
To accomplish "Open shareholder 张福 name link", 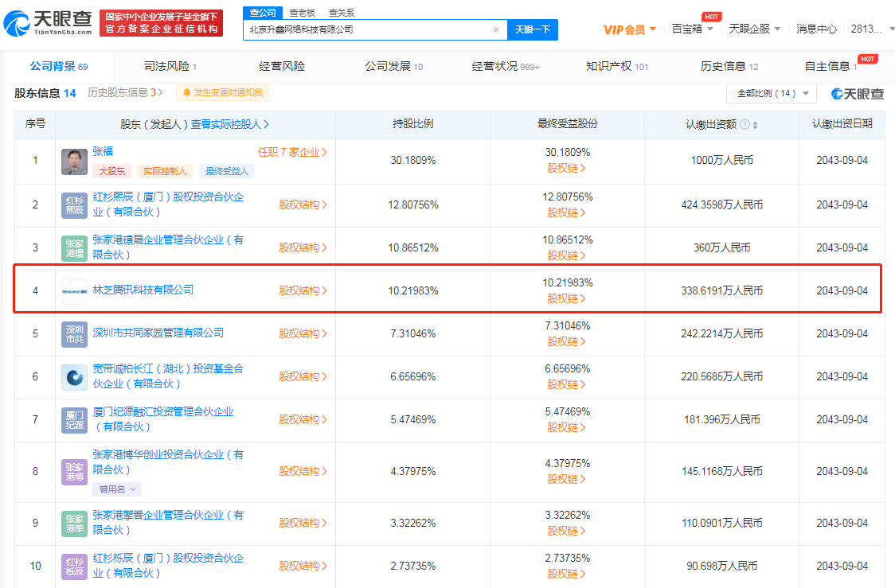I will (x=103, y=151).
